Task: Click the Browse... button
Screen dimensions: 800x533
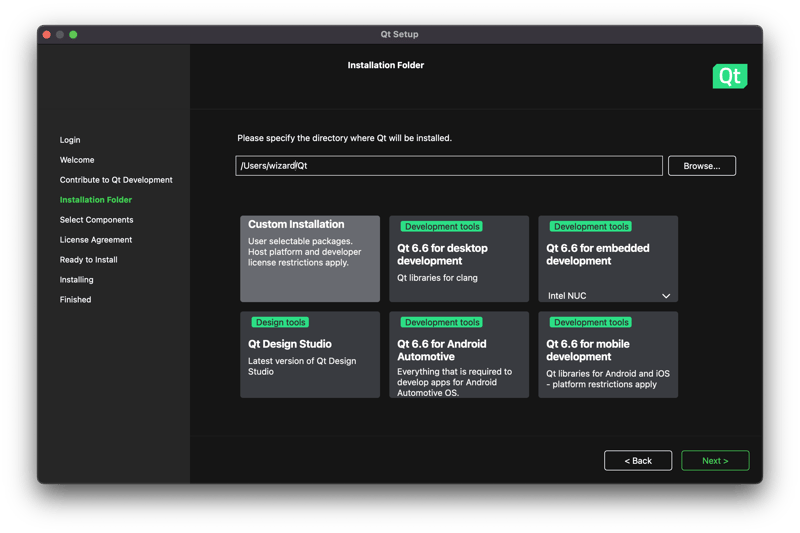Action: 702,166
